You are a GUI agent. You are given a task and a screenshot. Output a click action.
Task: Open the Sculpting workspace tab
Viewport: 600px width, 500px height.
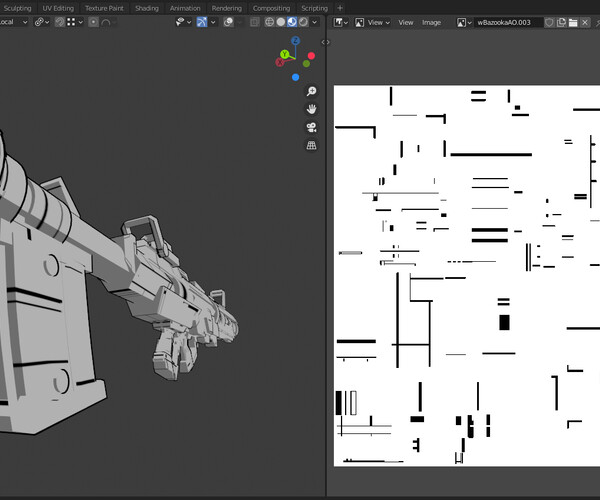tap(17, 8)
